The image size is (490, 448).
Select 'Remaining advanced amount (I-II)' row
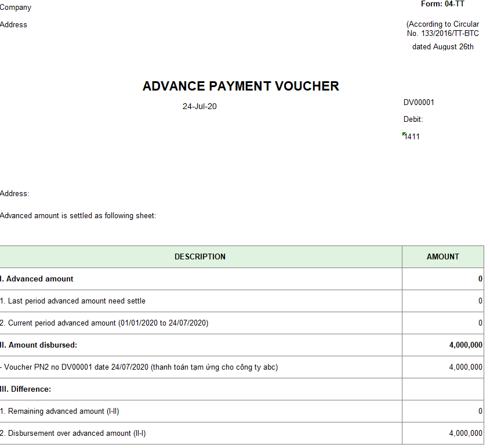point(60,411)
